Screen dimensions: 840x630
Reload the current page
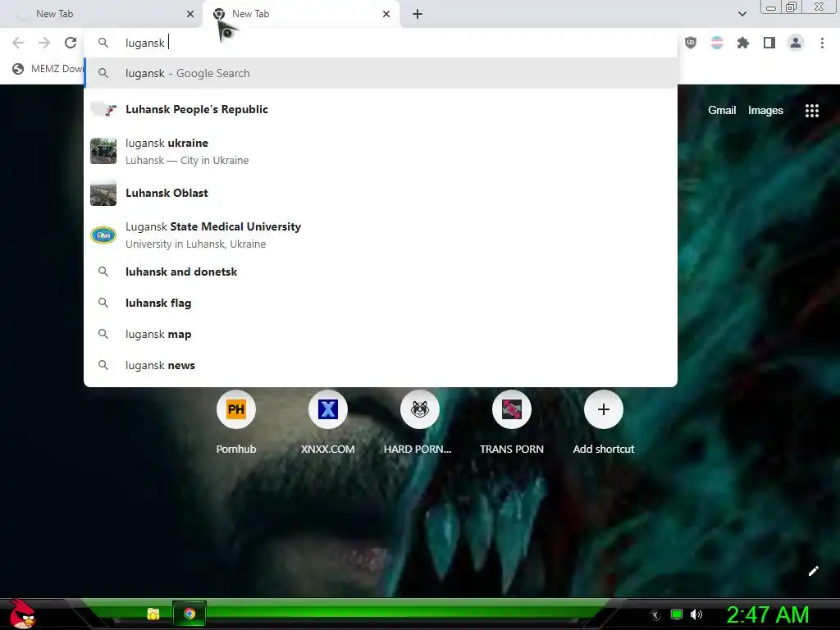(71, 43)
